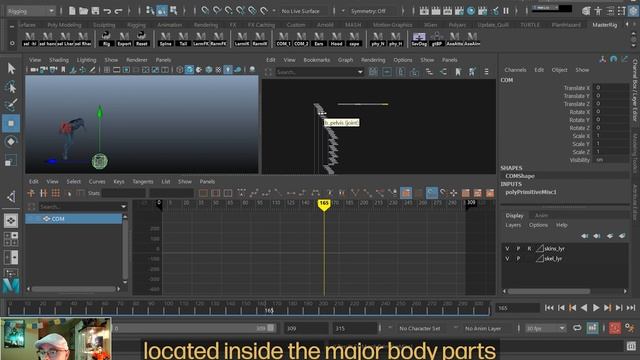The width and height of the screenshot is (640, 360).
Task: Open the Channels menu in Channel Box
Action: 515,70
